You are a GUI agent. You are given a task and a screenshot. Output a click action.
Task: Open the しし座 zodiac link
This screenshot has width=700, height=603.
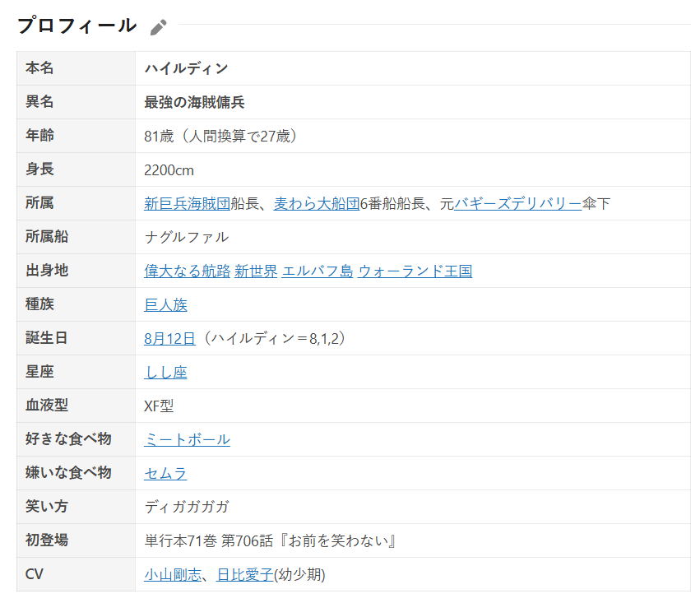(165, 372)
